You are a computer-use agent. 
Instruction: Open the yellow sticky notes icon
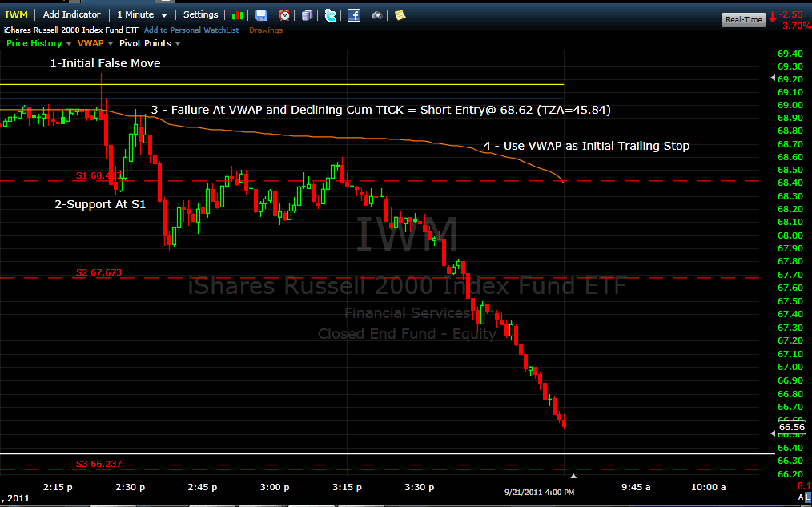[400, 15]
